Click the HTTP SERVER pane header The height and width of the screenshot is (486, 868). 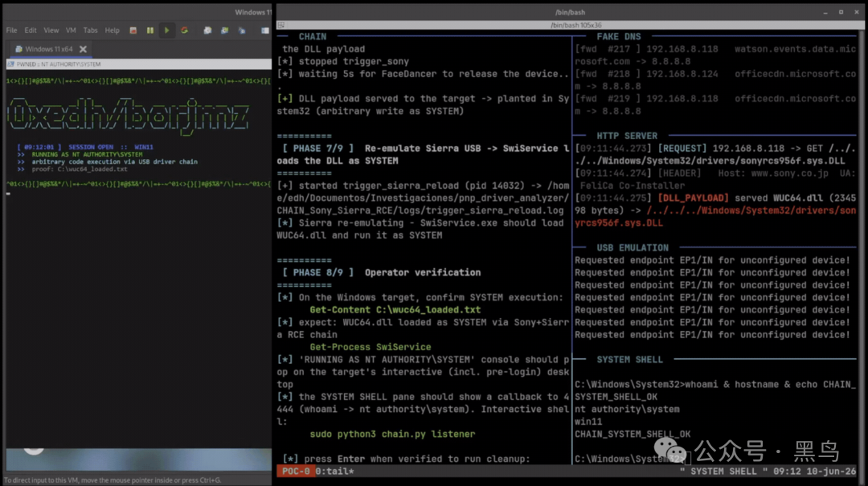(x=627, y=137)
